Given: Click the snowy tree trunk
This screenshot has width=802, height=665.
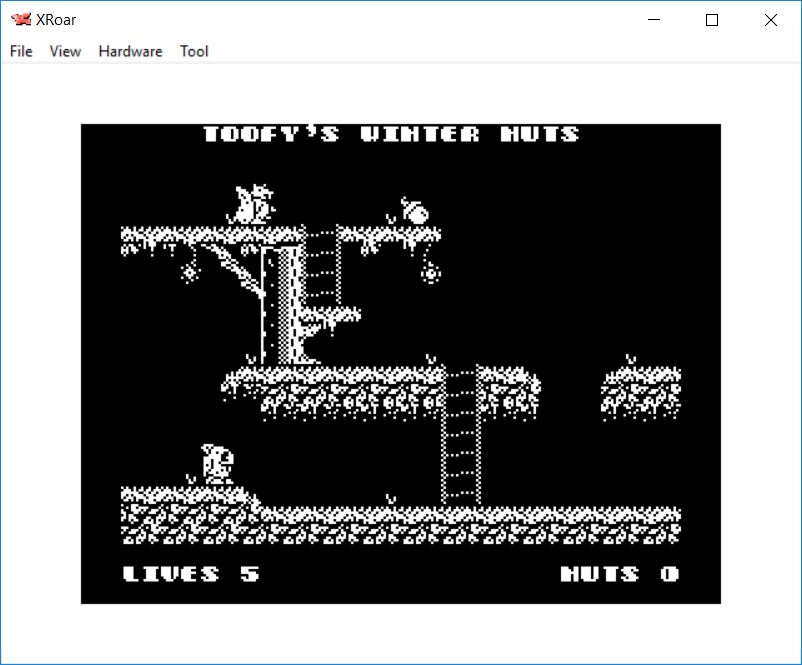Looking at the screenshot, I should pyautogui.click(x=281, y=305).
